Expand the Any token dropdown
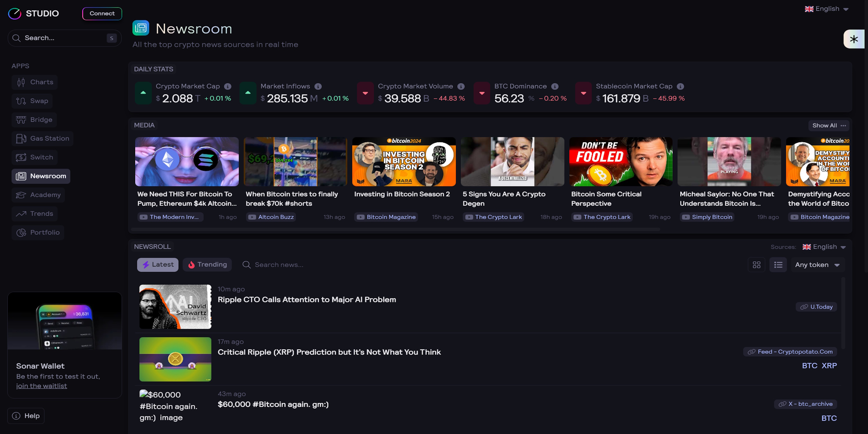This screenshot has width=868, height=434. click(x=817, y=265)
